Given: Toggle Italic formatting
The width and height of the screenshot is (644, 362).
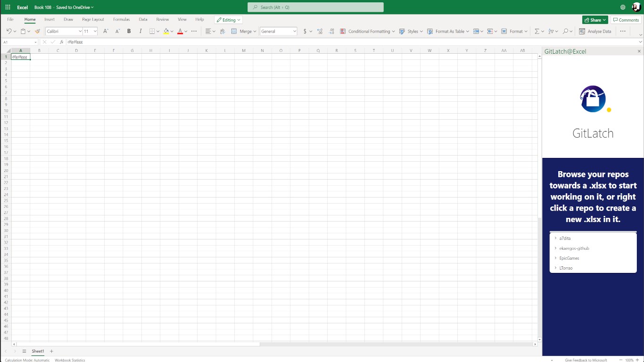Looking at the screenshot, I should [x=140, y=31].
